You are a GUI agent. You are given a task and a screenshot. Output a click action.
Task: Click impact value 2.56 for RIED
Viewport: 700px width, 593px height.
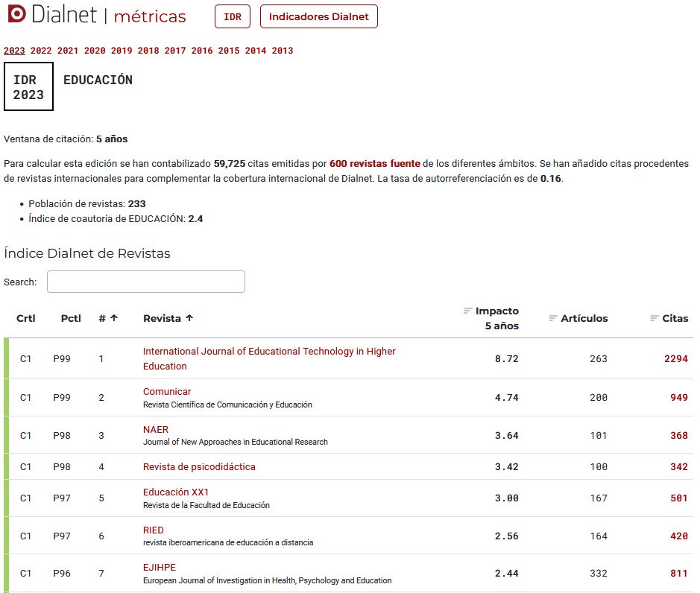click(507, 536)
